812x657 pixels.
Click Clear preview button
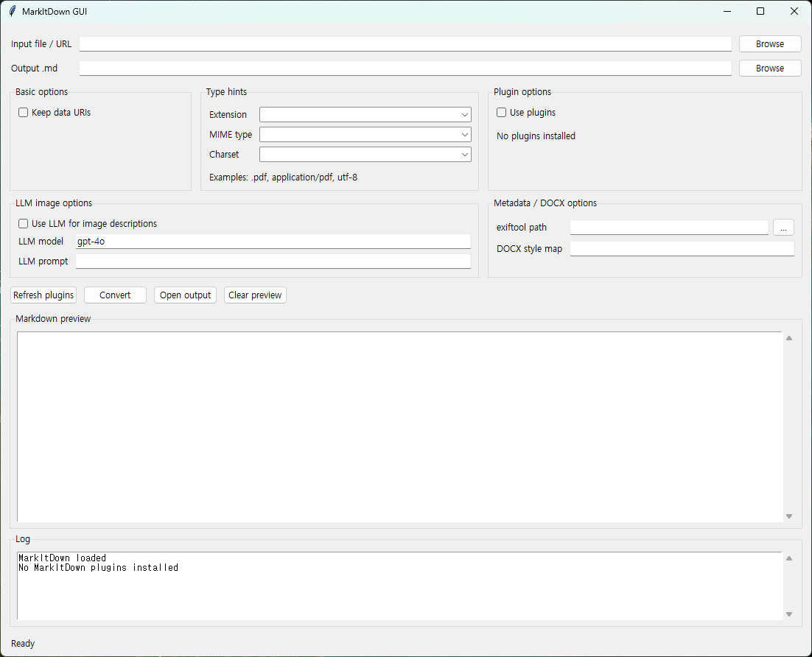pyautogui.click(x=255, y=295)
